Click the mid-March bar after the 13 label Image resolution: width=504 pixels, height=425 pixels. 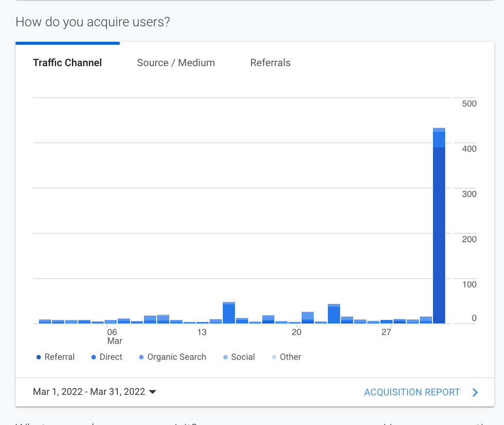pyautogui.click(x=229, y=313)
